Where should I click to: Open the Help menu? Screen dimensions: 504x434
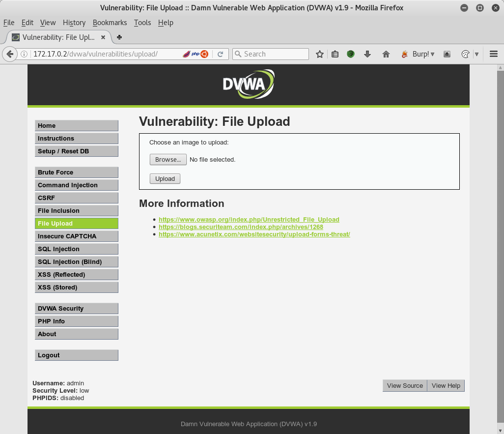point(166,23)
